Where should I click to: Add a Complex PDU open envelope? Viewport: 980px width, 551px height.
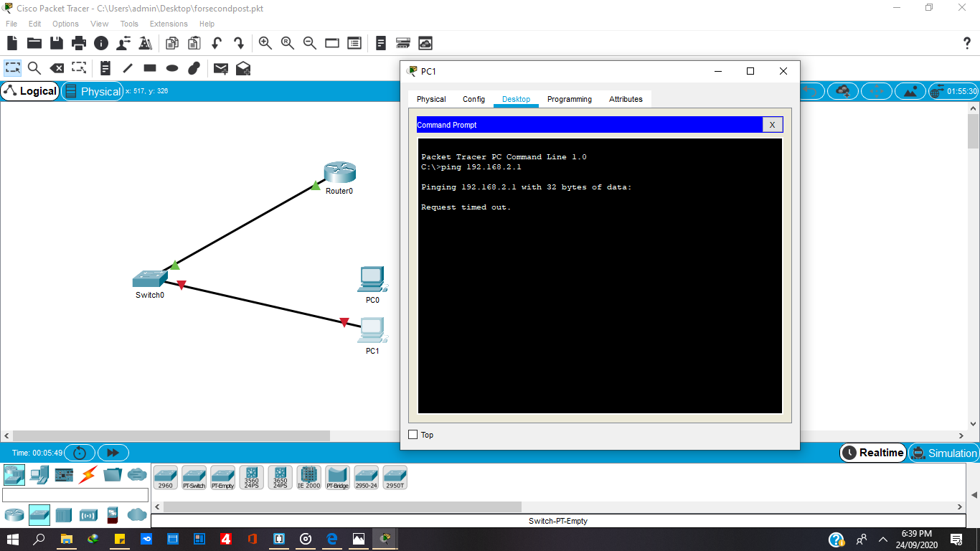click(x=243, y=68)
